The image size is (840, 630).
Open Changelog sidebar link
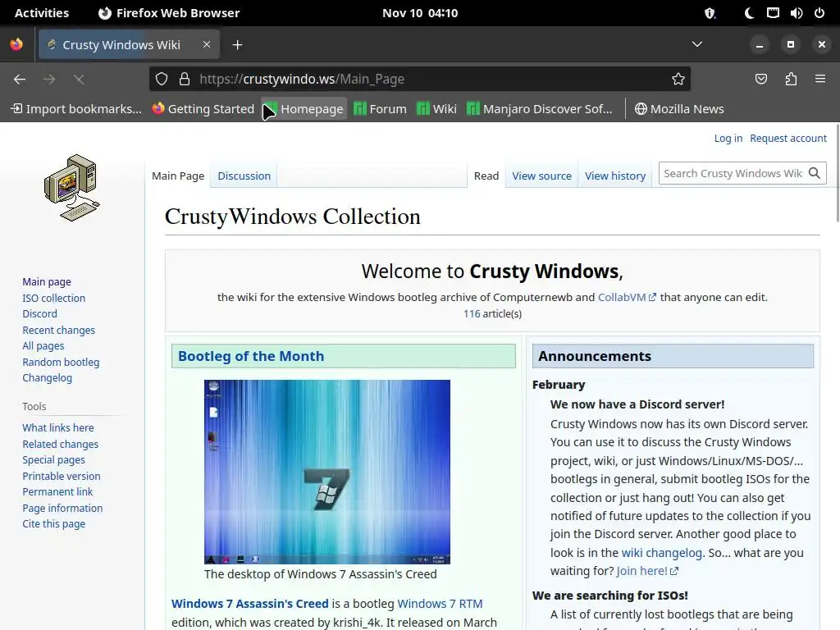coord(47,377)
